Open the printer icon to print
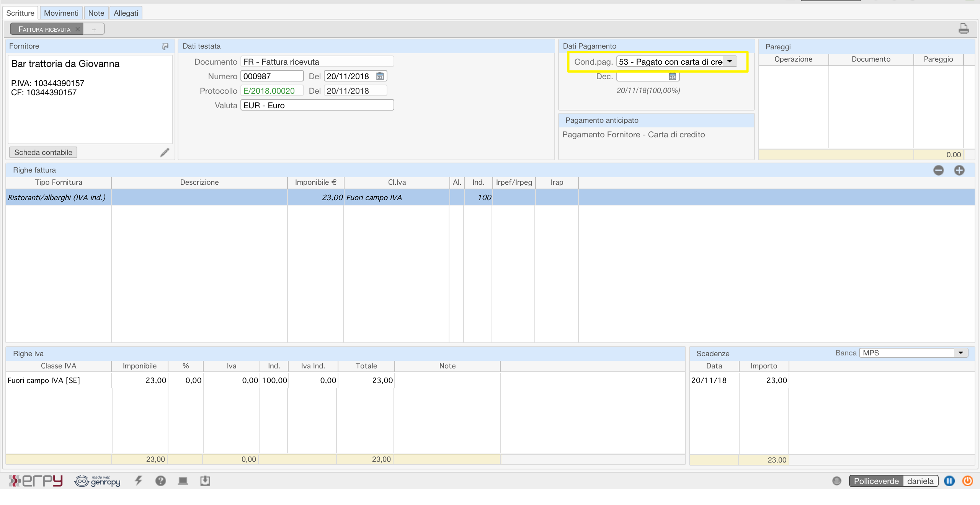Image resolution: width=980 pixels, height=505 pixels. (x=964, y=29)
